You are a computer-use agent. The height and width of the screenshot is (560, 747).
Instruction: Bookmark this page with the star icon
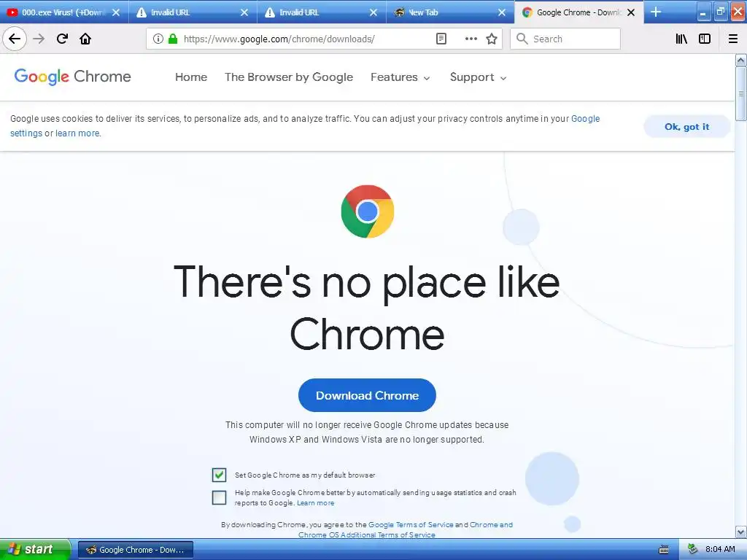[x=492, y=39]
